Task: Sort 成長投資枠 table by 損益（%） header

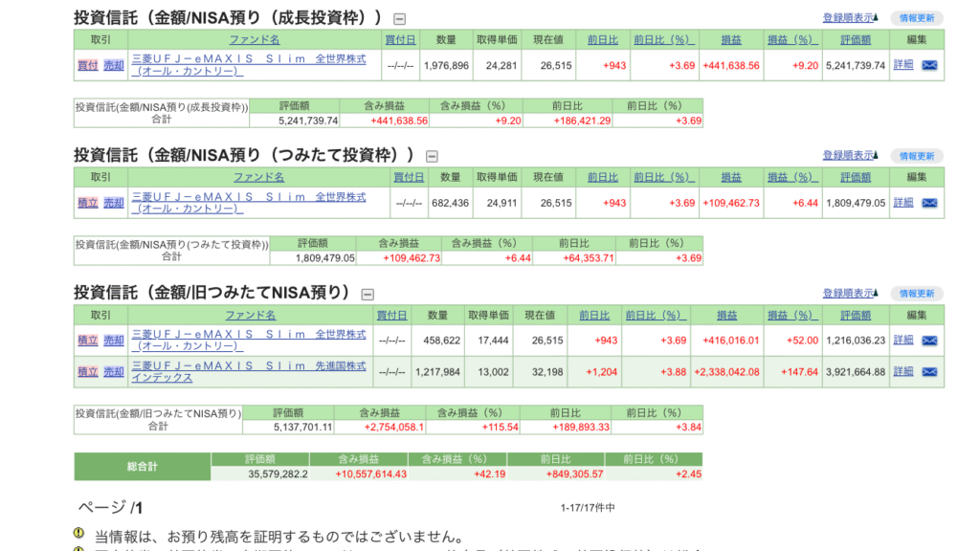Action: 791,39
